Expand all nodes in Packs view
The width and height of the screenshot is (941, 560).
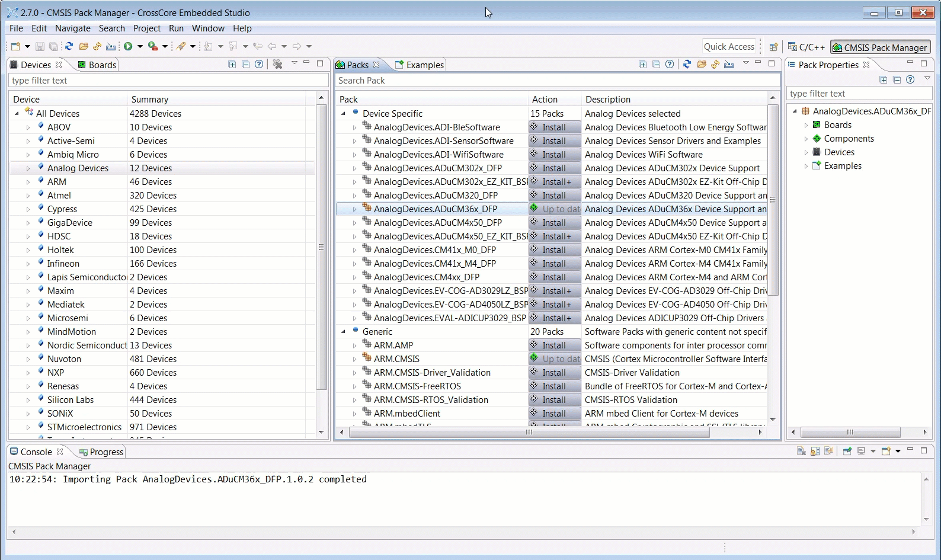pyautogui.click(x=643, y=65)
